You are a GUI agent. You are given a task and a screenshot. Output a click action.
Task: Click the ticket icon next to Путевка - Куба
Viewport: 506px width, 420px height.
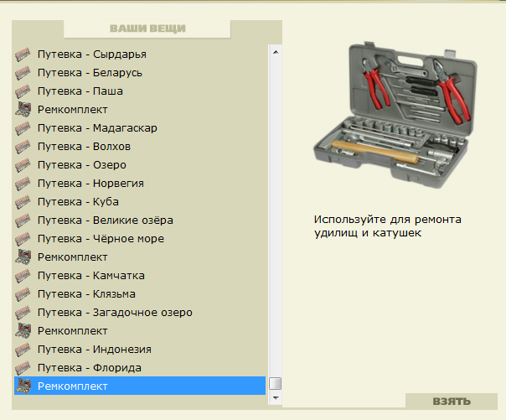coord(23,202)
